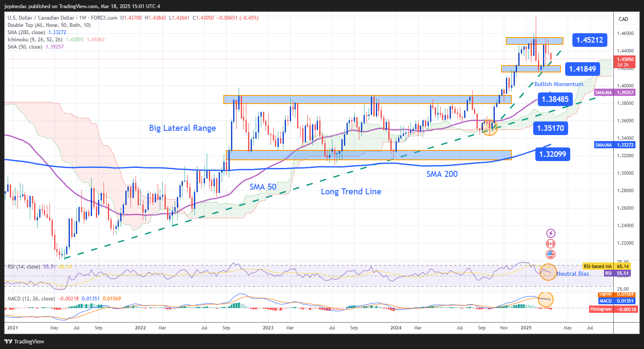Open the Canadian flag economic event marker
Image resolution: width=644 pixels, height=349 pixels.
[x=551, y=244]
